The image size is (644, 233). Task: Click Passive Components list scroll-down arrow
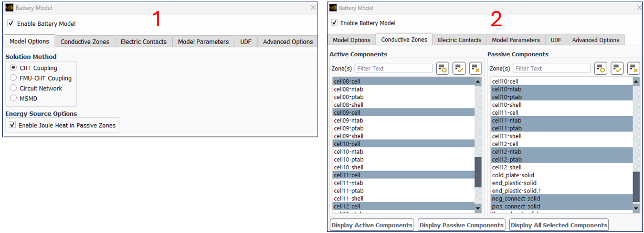pyautogui.click(x=636, y=208)
